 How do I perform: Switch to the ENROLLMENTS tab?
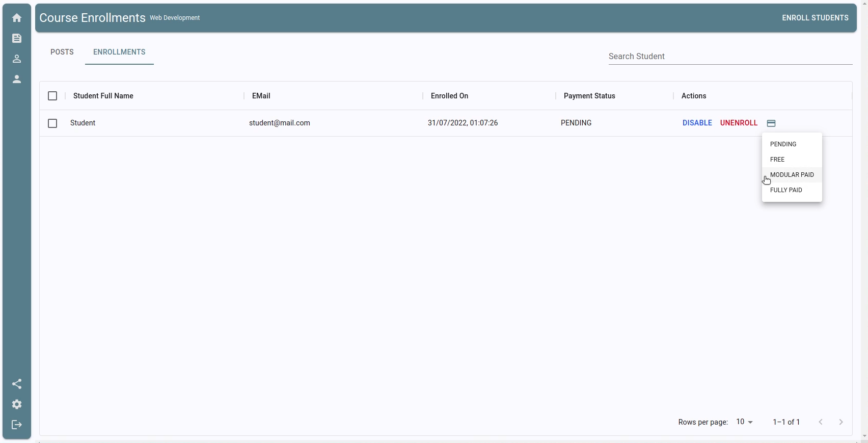119,52
